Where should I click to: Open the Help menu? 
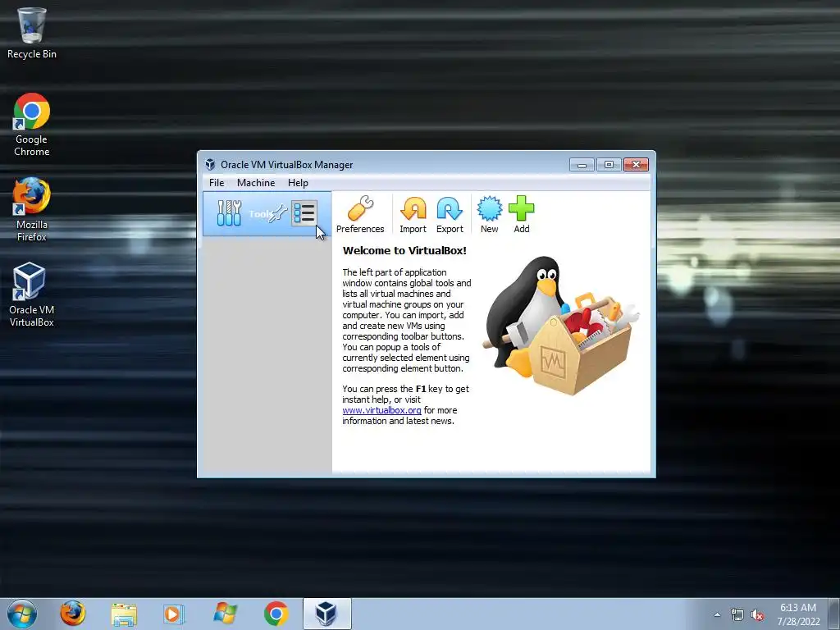pos(298,183)
